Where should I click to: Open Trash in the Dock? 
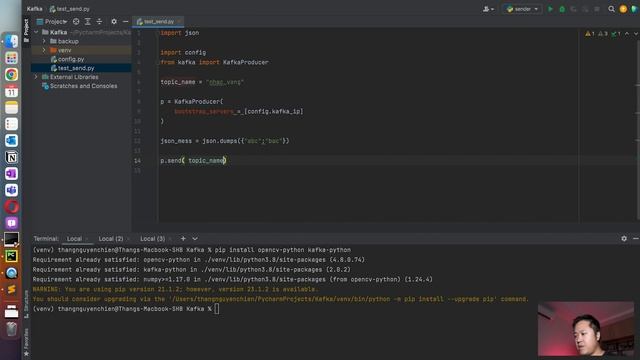point(11,329)
